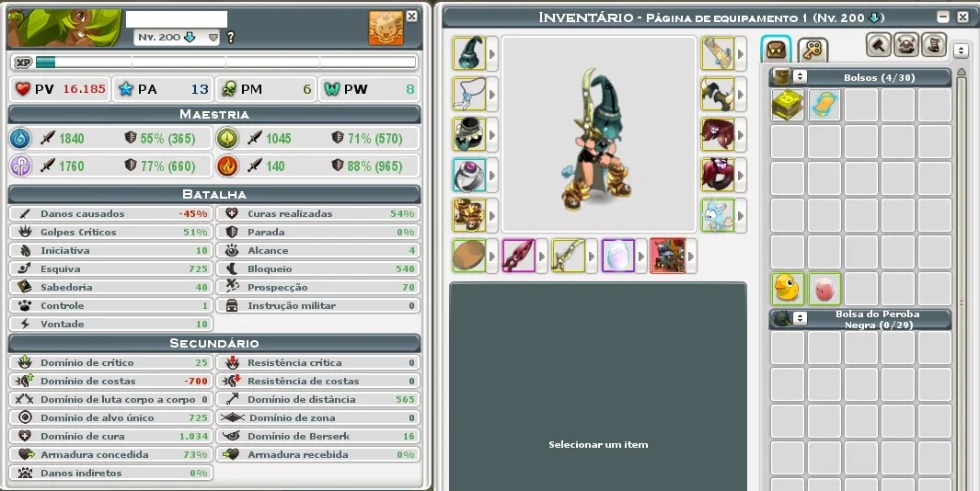Click the Curas realizadas 54% row

(318, 213)
